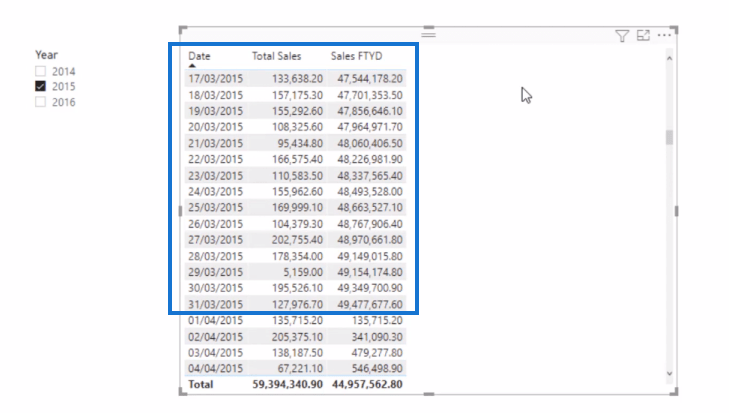Click the scrollbar down arrow

coord(669,373)
